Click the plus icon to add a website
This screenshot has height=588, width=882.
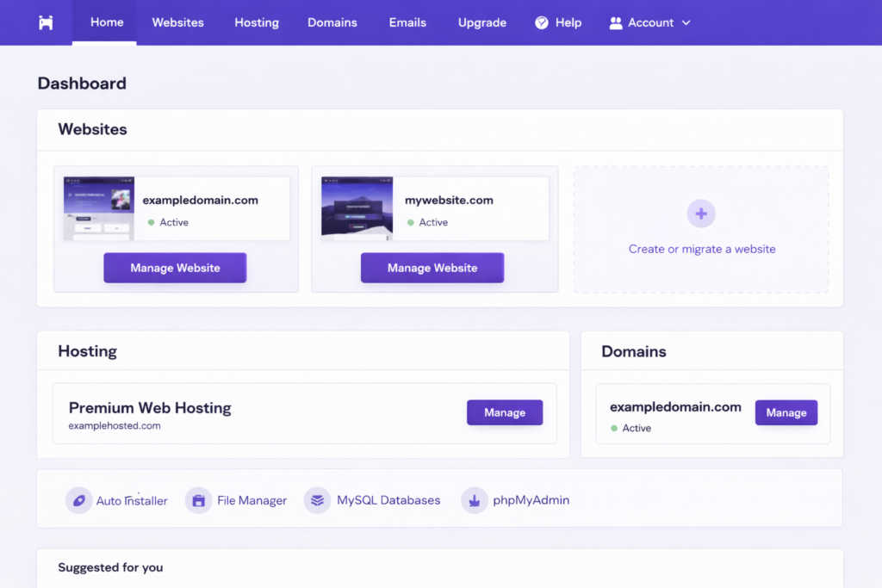point(700,214)
